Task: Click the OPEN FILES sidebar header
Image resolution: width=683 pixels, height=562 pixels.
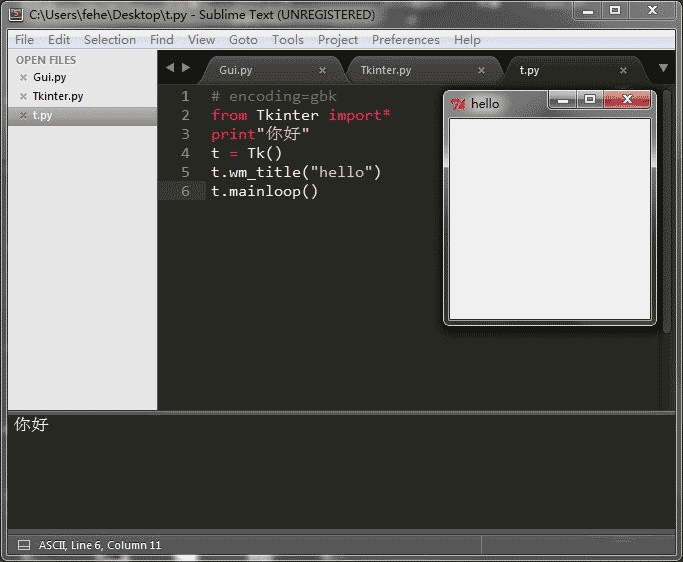Action: [46, 60]
